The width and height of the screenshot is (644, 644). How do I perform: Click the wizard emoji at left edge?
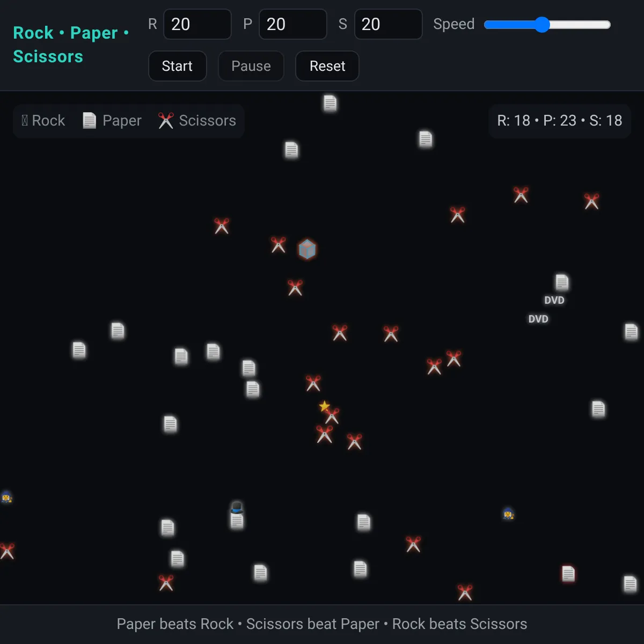(6, 497)
